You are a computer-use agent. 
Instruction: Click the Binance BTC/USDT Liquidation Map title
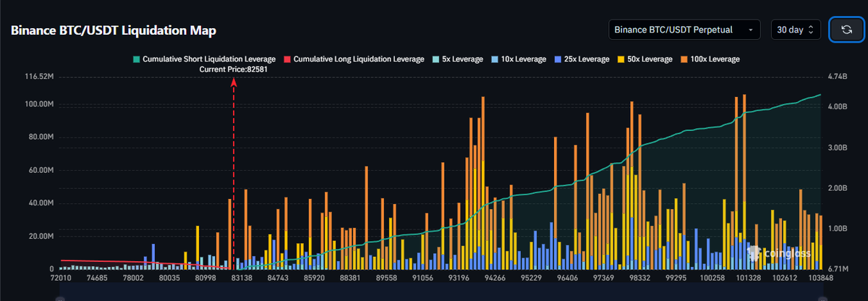click(113, 30)
